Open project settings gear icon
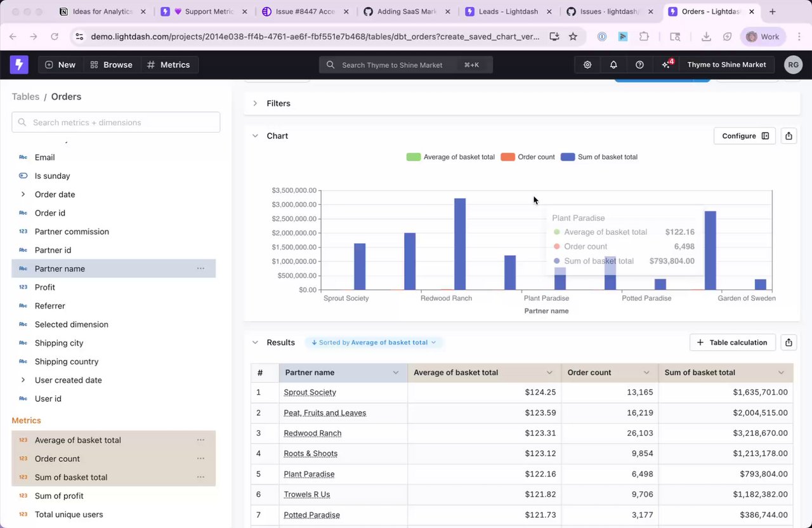812x528 pixels. tap(587, 65)
